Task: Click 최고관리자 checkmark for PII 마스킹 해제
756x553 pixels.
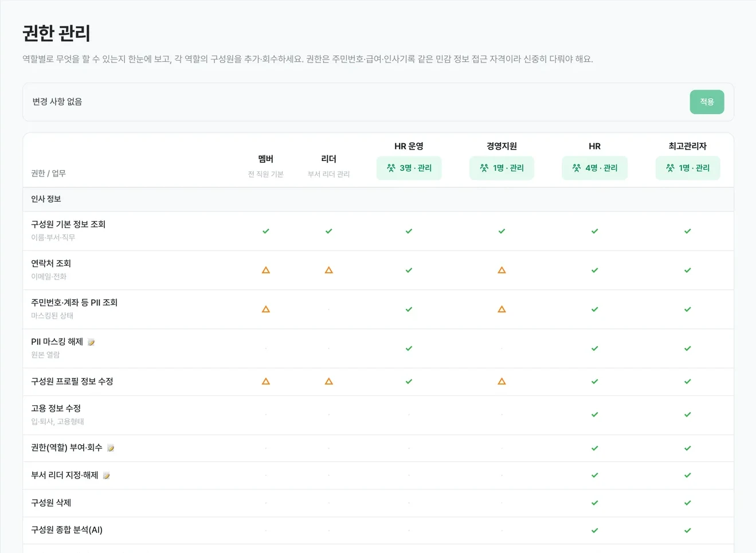Action: pyautogui.click(x=687, y=348)
